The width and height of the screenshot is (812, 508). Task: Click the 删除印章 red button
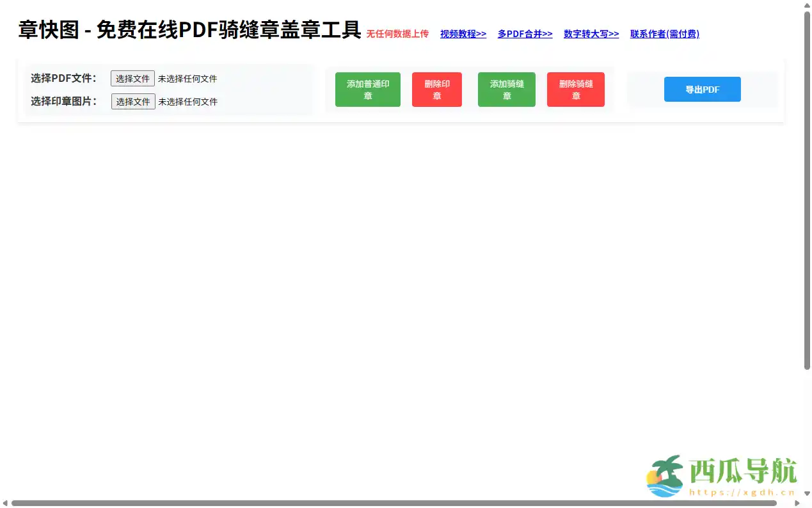point(436,90)
